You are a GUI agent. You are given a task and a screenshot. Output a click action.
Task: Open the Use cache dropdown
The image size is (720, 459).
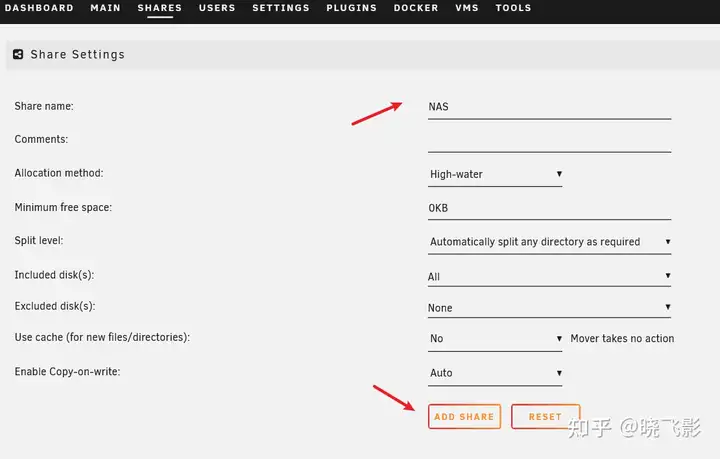tap(495, 339)
